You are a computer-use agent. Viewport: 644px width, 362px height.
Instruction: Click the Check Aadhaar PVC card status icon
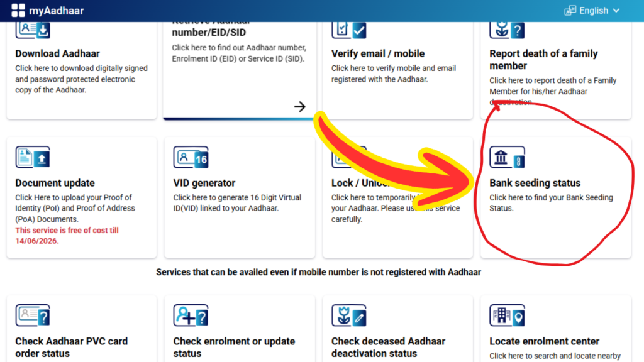32,315
